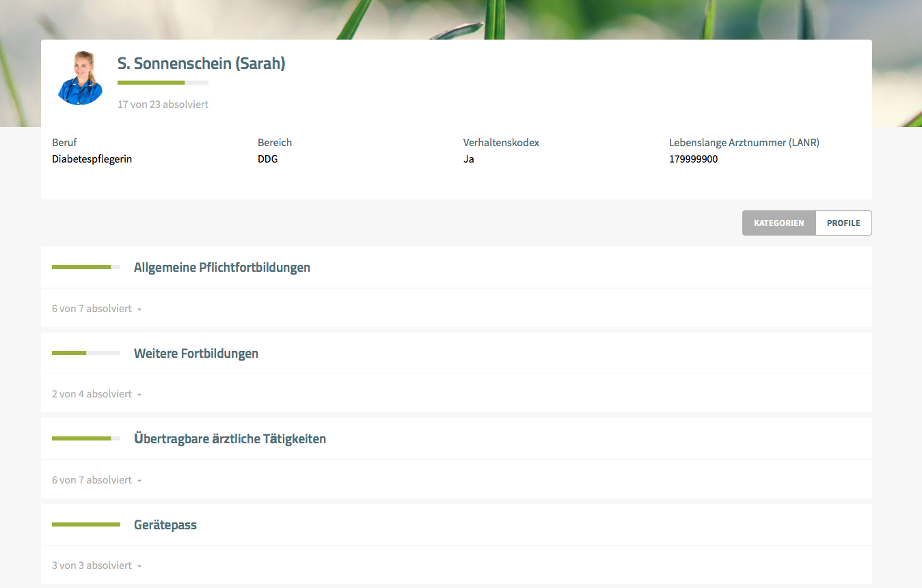Image resolution: width=922 pixels, height=588 pixels.
Task: Expand '2 von 4 absolviert' under Weitere Fortbildungen
Action: 96,394
